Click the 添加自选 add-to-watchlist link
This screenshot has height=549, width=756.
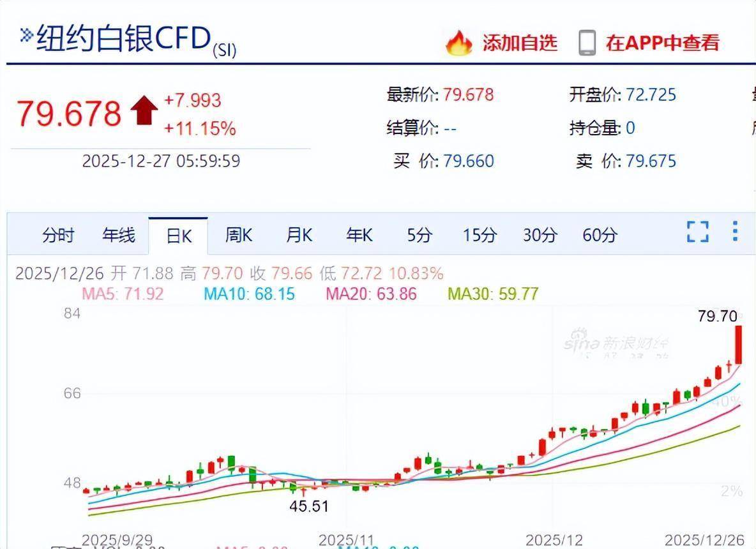518,43
